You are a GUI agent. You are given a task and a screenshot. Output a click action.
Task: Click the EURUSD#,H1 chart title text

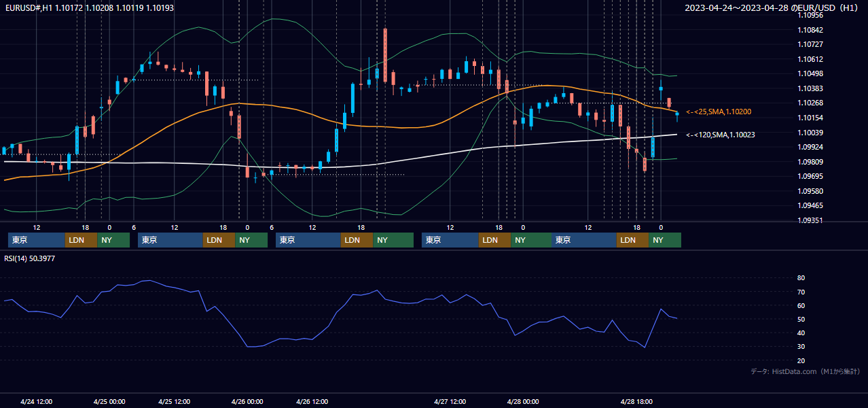[x=89, y=8]
